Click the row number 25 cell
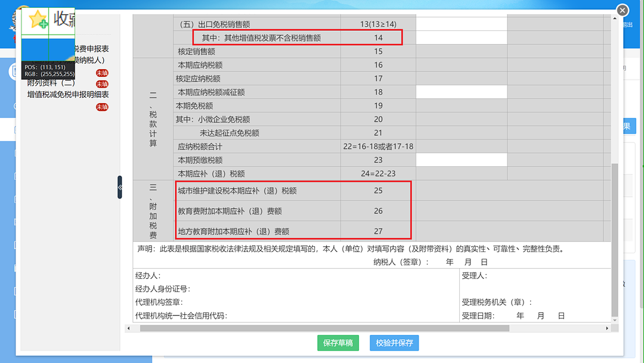 tap(378, 191)
